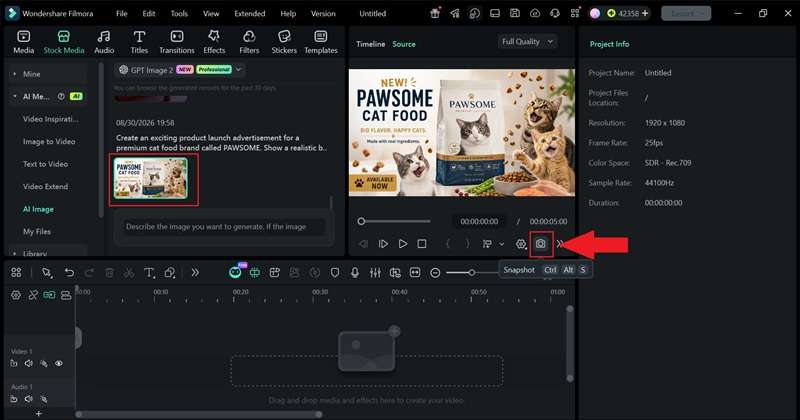Open the File menu
Screen dimensions: 800x420
(x=121, y=14)
